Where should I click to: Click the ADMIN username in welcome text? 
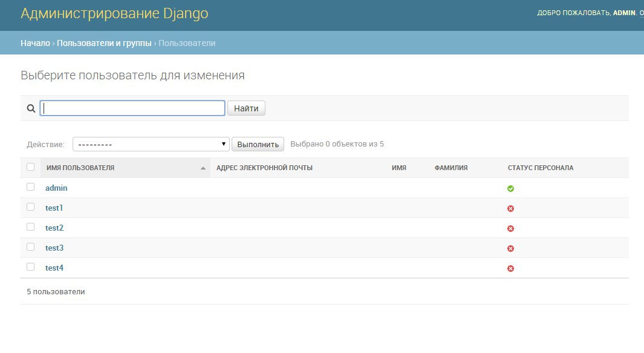click(624, 13)
